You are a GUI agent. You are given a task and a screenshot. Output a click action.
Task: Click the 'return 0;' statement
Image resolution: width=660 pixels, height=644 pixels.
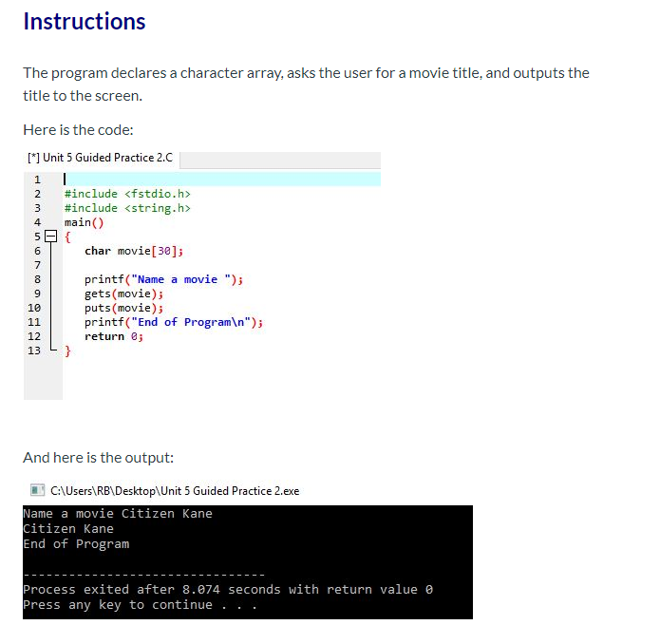pos(114,337)
